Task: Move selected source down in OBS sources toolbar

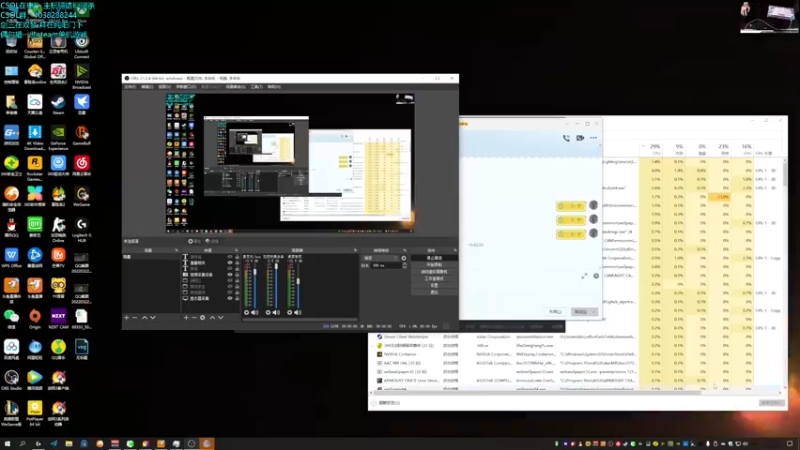Action: 220,317
